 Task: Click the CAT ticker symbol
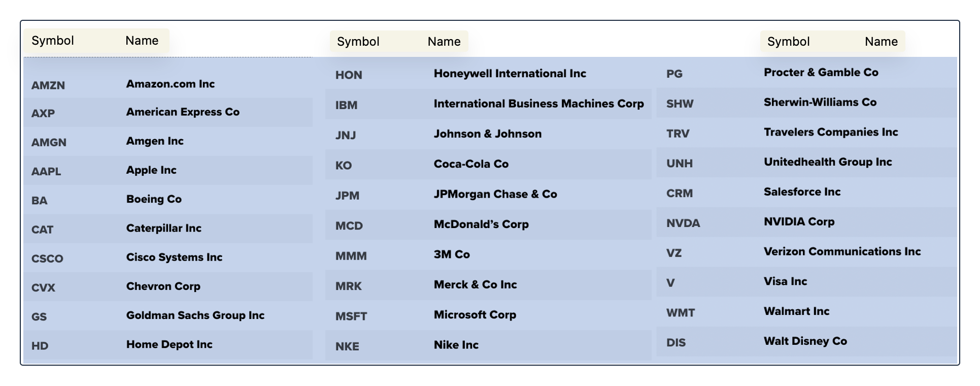click(x=42, y=230)
